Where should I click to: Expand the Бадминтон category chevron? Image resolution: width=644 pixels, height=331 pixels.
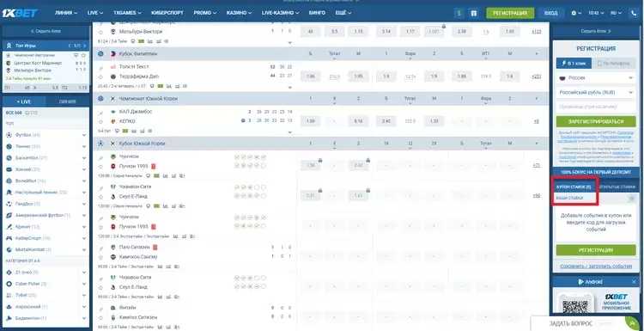click(x=84, y=318)
